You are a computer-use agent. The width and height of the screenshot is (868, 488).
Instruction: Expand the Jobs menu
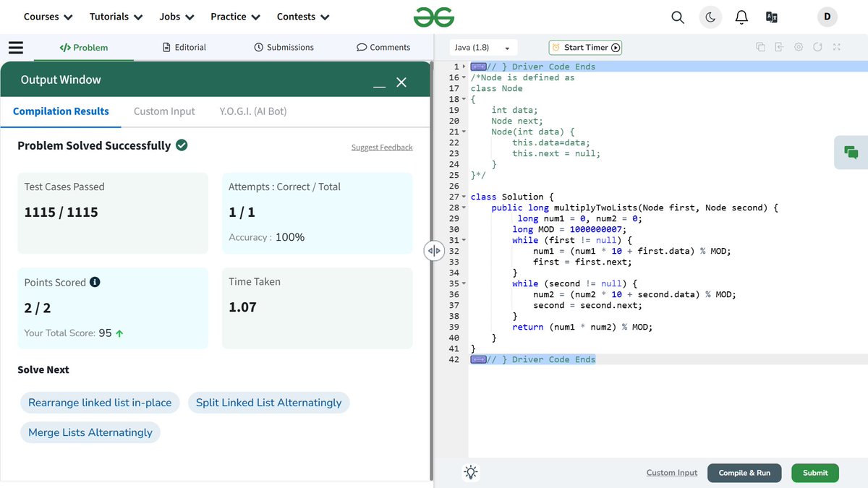(176, 17)
